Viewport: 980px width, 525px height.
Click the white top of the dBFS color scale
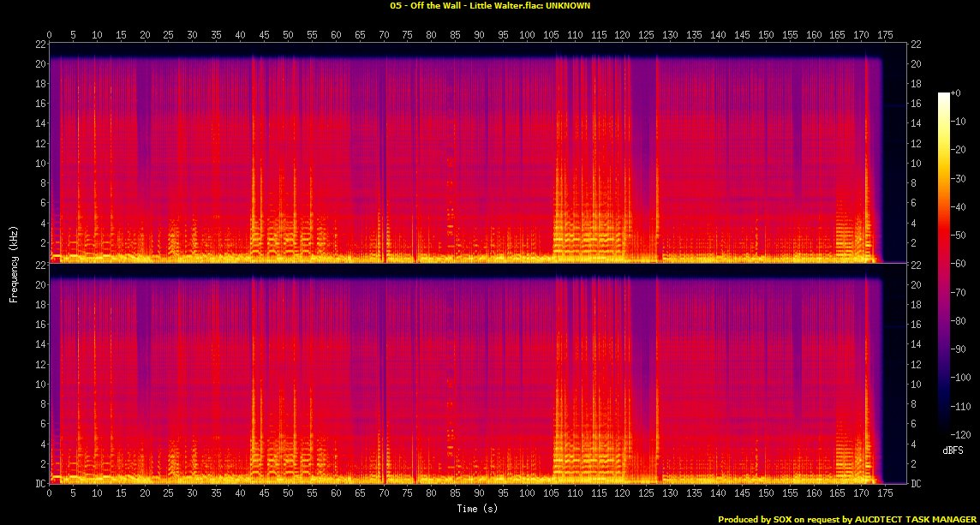(943, 96)
